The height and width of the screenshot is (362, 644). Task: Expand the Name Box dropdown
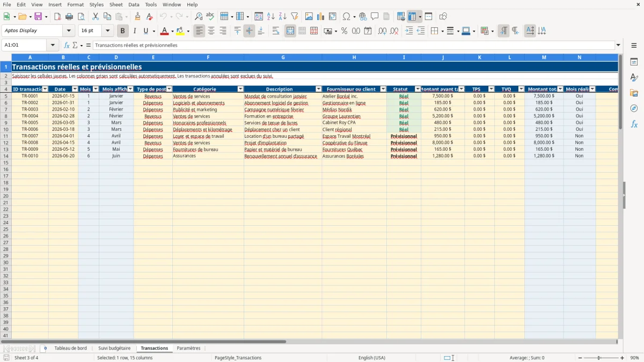click(x=52, y=45)
